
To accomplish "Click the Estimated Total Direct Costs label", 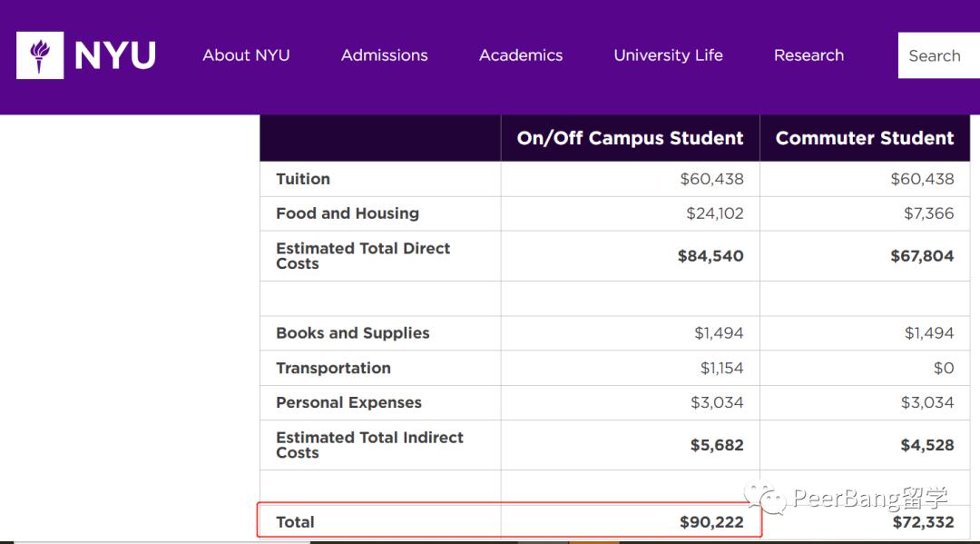I will click(363, 255).
